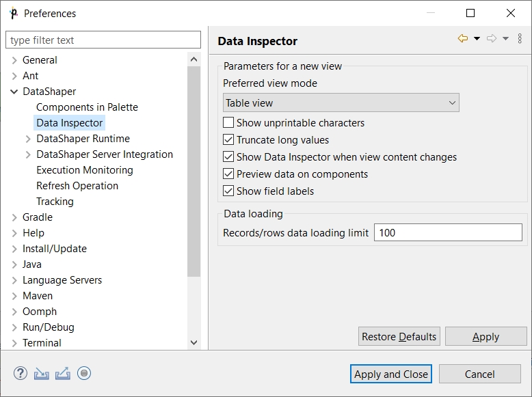Screen dimensions: 532x397
Task: Expand the Install/Update node
Action: (x=14, y=249)
